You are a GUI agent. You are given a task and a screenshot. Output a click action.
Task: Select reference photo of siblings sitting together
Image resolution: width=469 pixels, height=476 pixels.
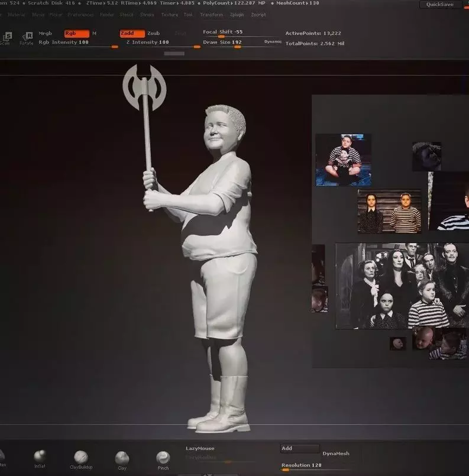tap(344, 160)
